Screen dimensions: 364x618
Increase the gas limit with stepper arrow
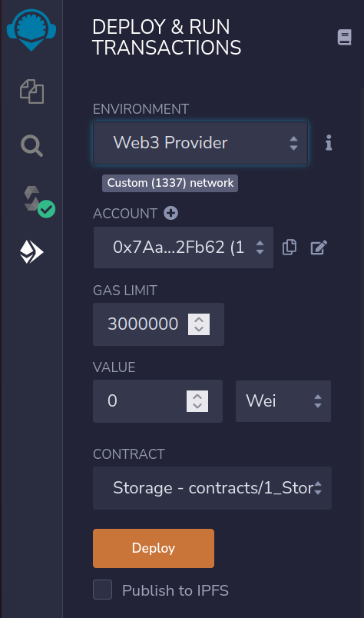199,319
